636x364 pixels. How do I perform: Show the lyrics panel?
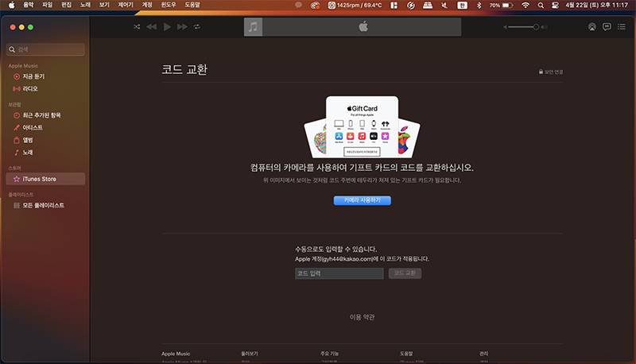607,27
